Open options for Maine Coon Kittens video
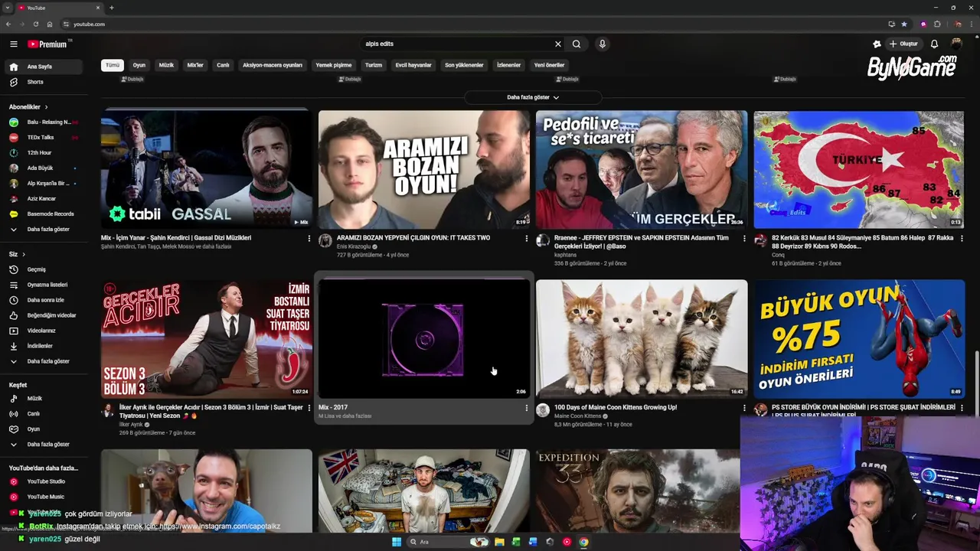Viewport: 980px width, 551px height. click(x=744, y=409)
